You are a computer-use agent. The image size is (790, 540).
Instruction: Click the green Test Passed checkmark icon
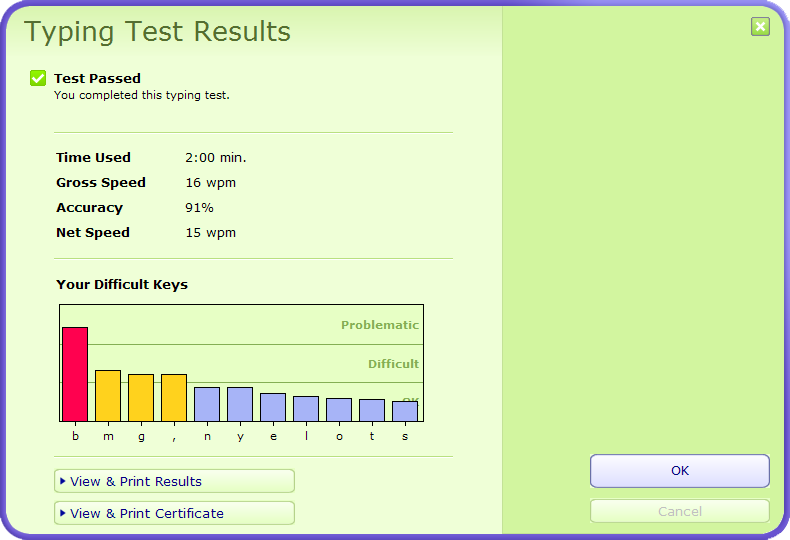click(38, 78)
